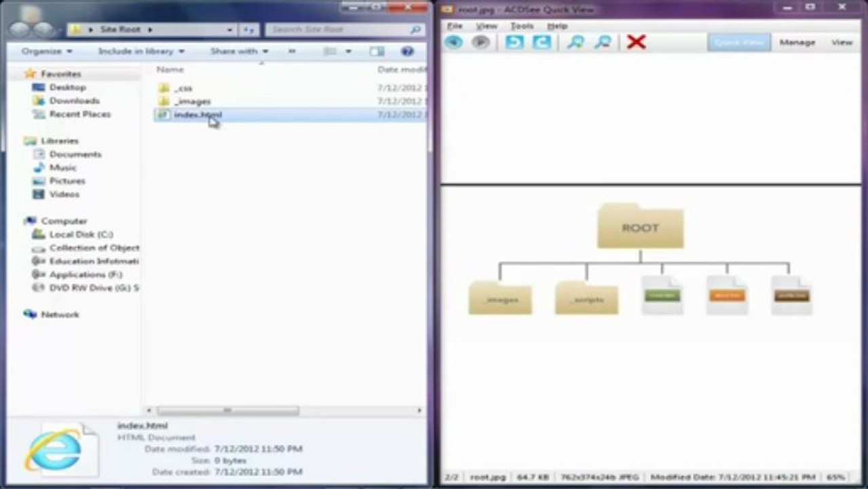This screenshot has height=489, width=868.
Task: Click the Search Site Root field
Action: coord(345,30)
